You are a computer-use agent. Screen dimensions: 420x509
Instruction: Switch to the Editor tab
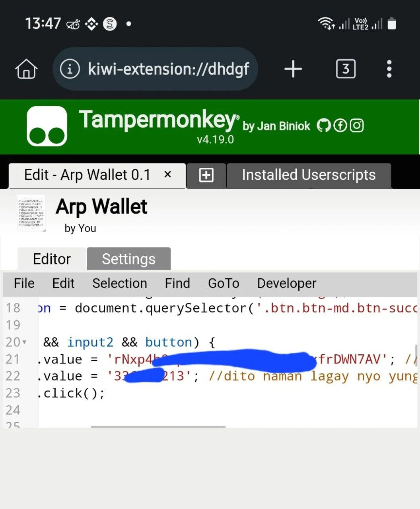tap(52, 259)
